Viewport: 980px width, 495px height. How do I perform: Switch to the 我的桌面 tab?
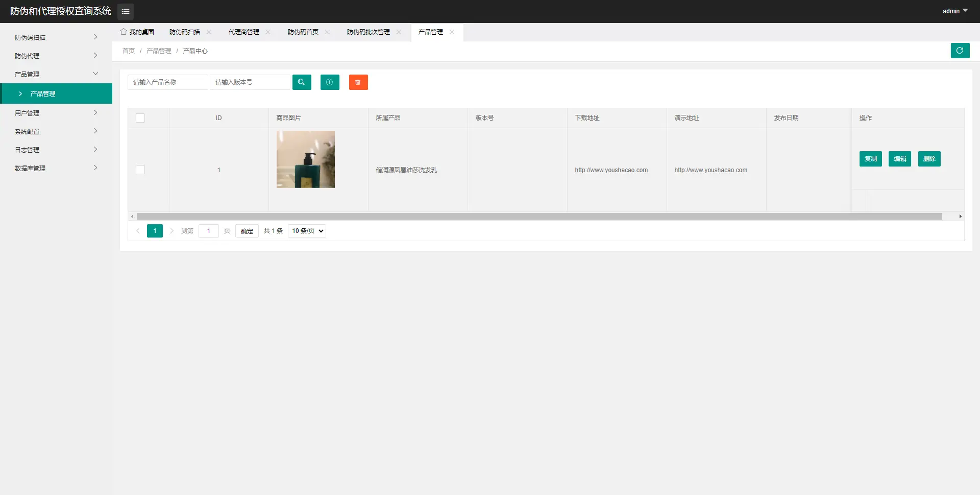[137, 32]
